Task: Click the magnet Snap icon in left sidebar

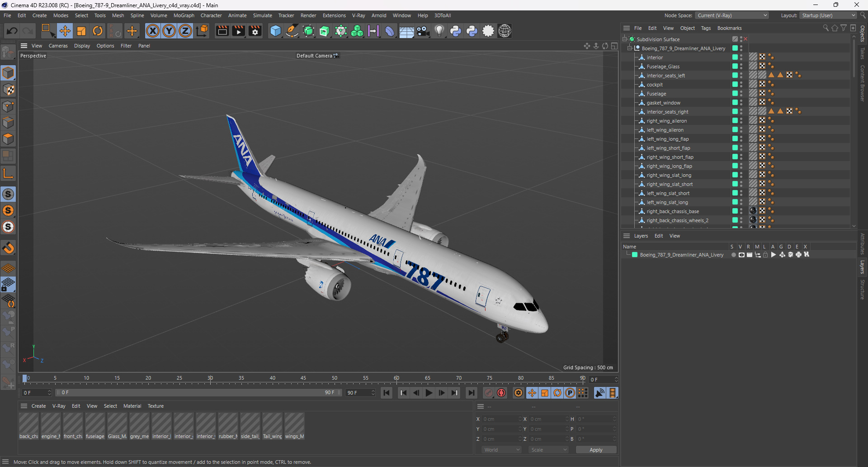Action: (8, 248)
